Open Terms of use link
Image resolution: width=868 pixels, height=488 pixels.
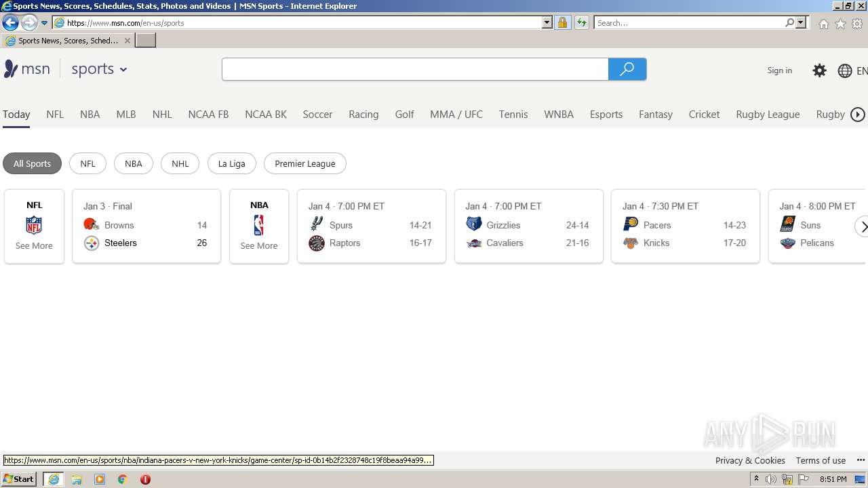tap(821, 460)
